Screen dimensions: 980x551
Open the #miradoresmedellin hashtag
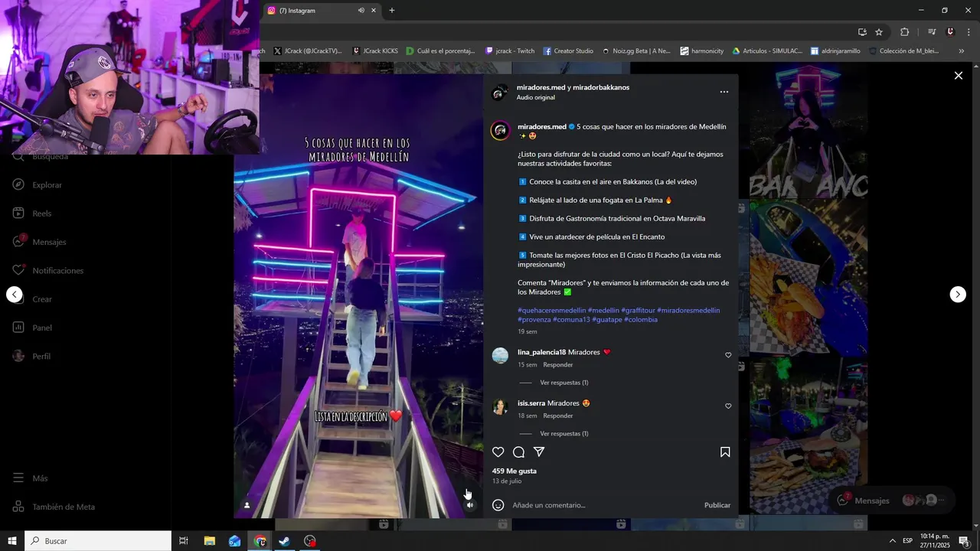(x=688, y=311)
